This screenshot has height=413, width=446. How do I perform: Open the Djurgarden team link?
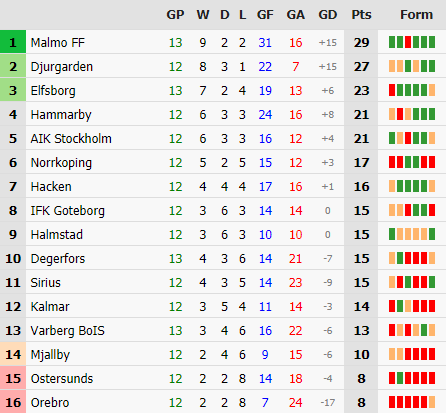click(62, 67)
